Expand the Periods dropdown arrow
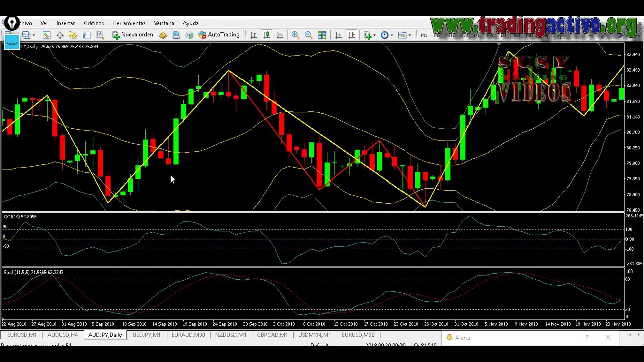644x362 pixels. click(392, 35)
